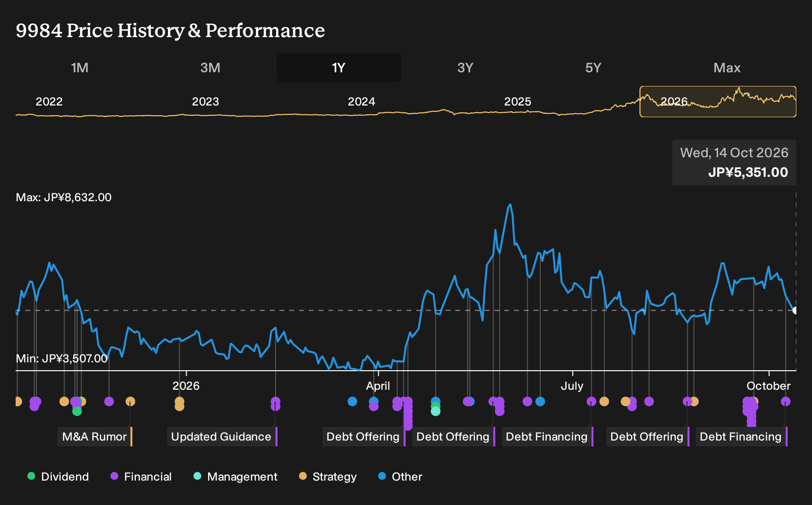Click the highlighted range selector on overview chart

tap(718, 102)
